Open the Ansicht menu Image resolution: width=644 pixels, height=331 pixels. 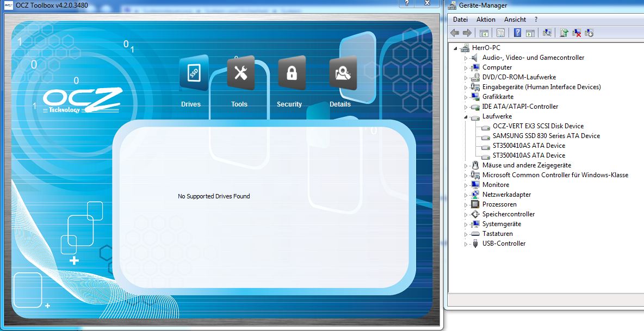515,19
